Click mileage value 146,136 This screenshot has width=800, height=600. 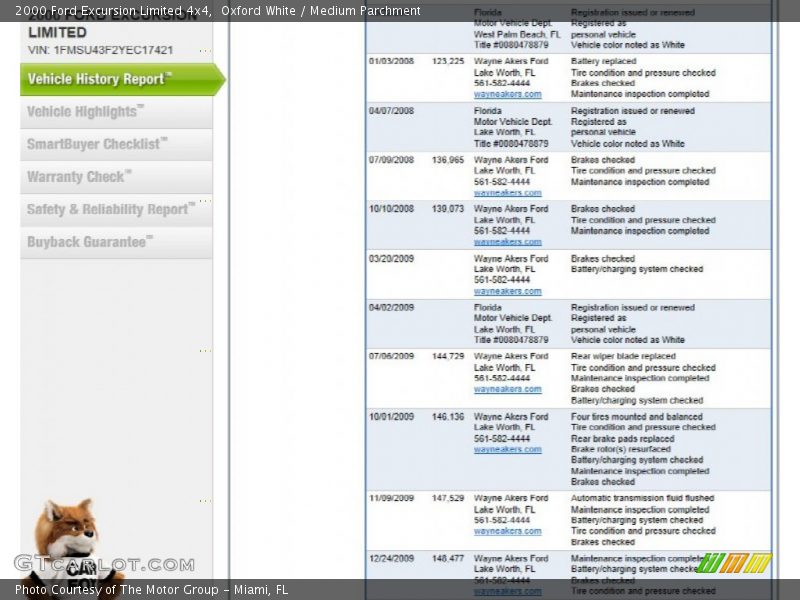click(x=448, y=417)
